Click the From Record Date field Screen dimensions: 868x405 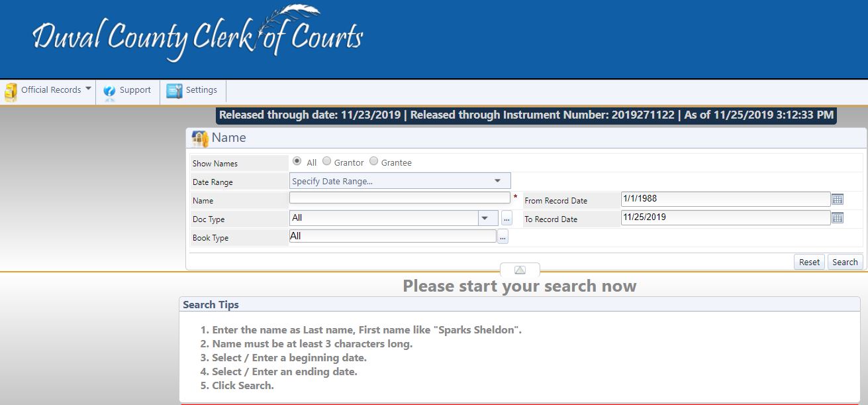[726, 199]
